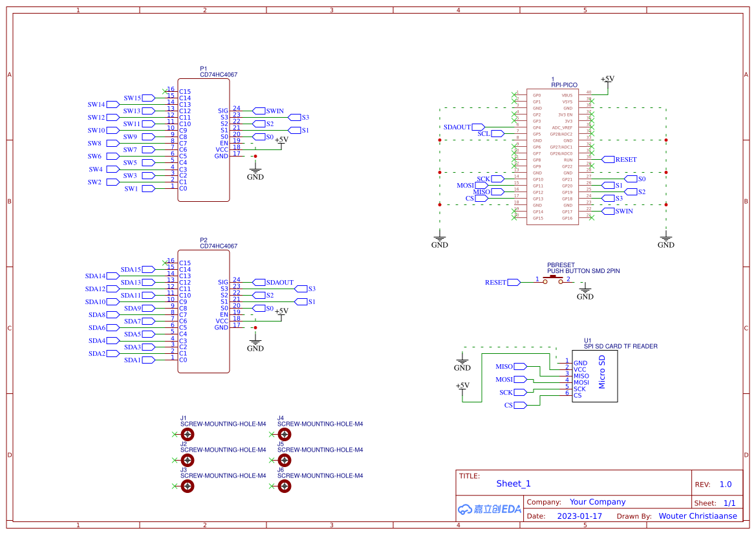
Task: Click the Wouter Christiaanse drawn-by text
Action: tap(698, 516)
